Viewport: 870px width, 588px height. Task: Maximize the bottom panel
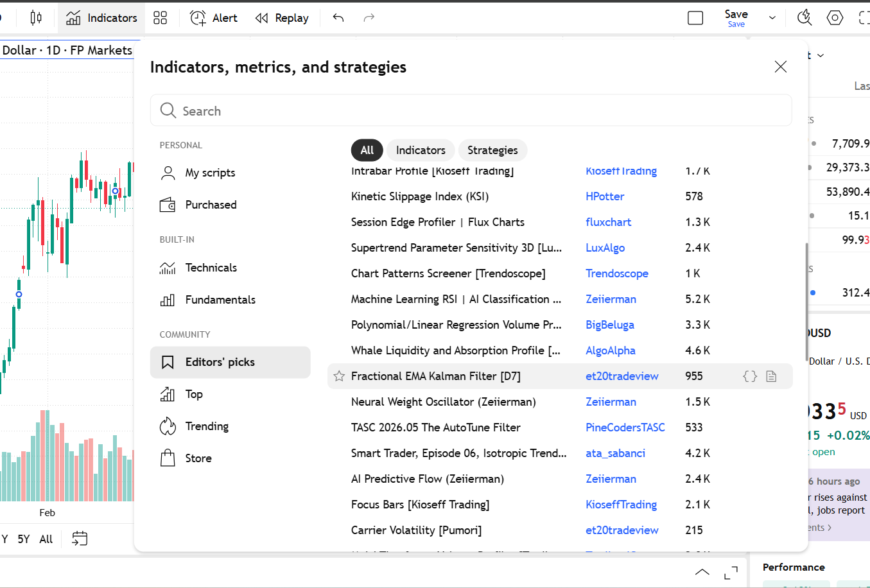pyautogui.click(x=731, y=573)
